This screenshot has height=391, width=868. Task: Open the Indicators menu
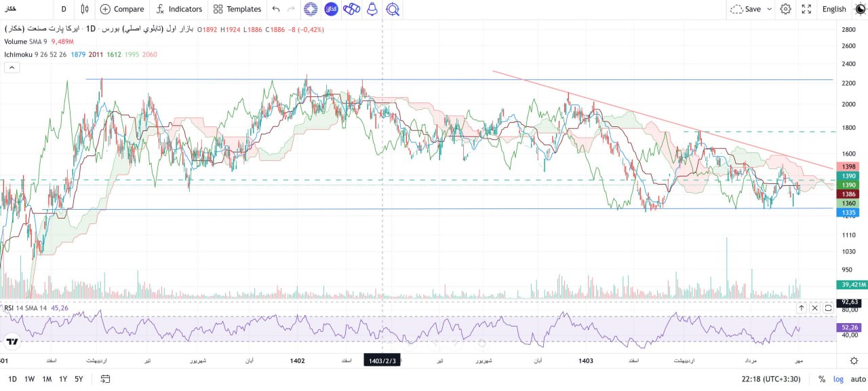pos(179,9)
